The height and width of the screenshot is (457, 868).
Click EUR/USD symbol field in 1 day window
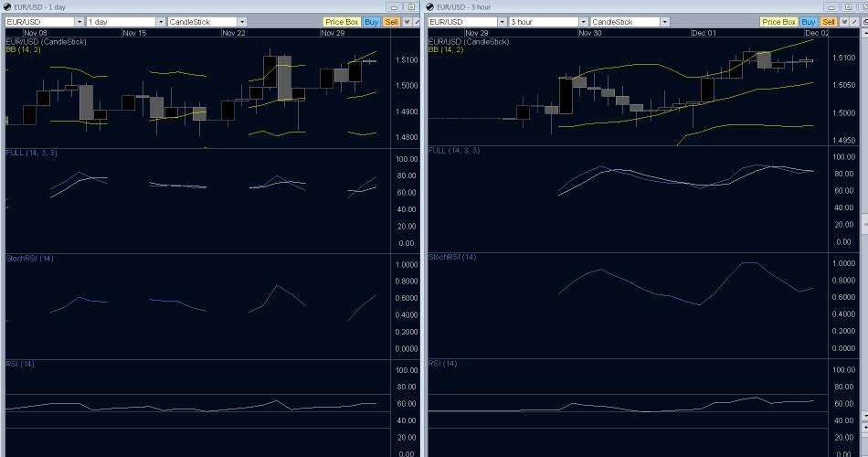click(x=40, y=22)
